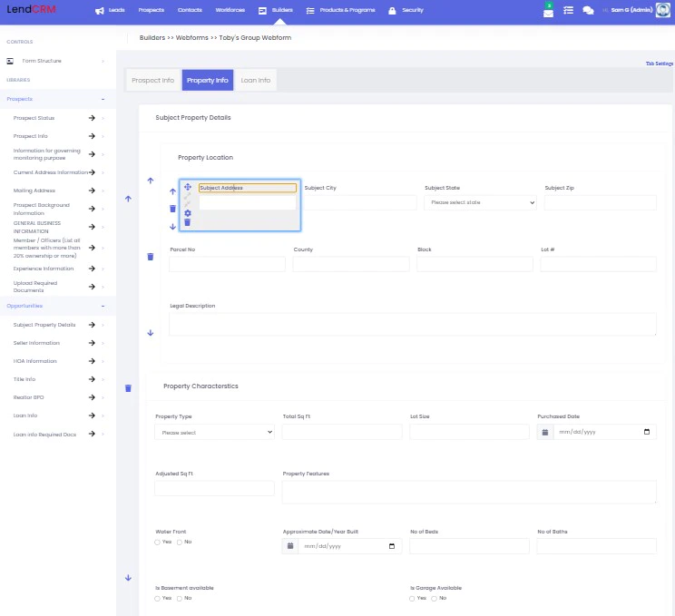Click the Tab Settings link

(x=660, y=64)
